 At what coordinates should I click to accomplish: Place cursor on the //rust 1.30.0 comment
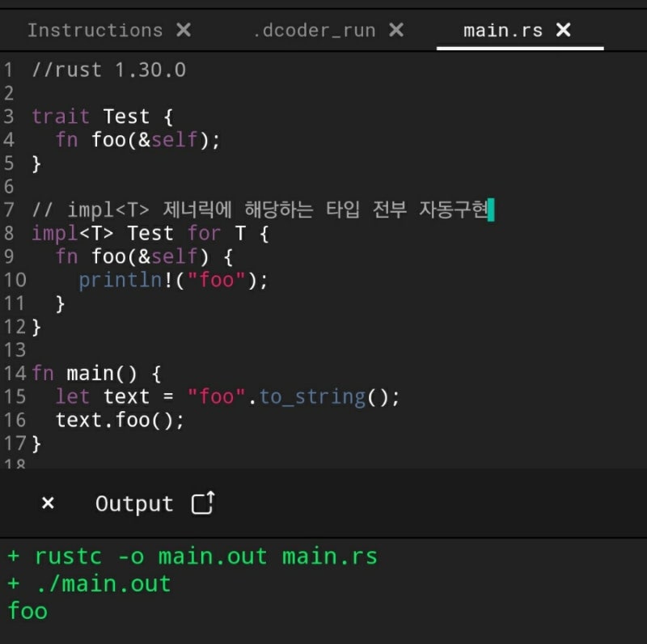[108, 70]
